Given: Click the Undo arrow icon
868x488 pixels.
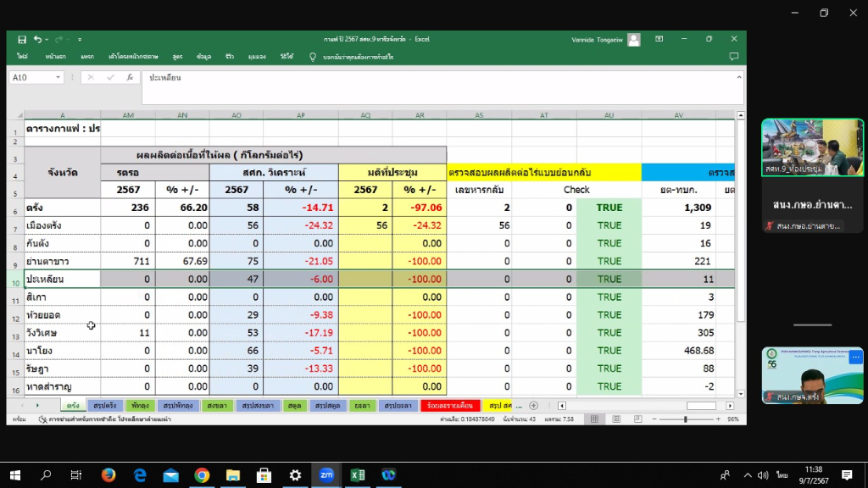Looking at the screenshot, I should coord(37,39).
